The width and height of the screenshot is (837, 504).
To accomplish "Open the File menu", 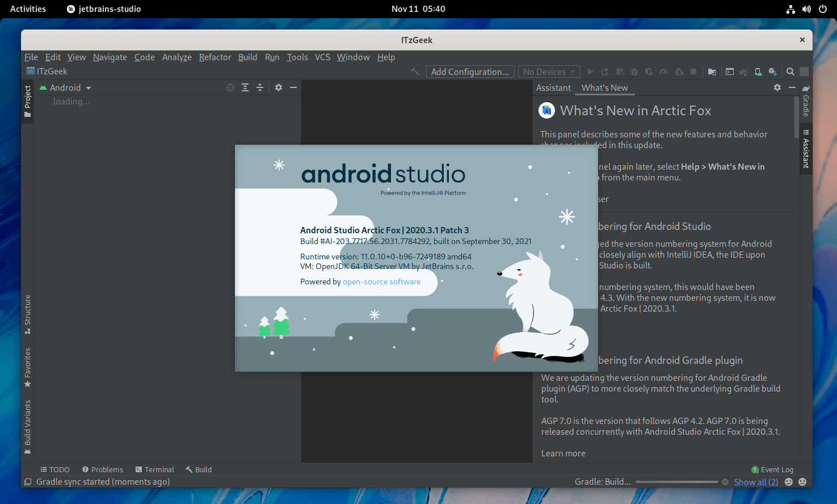I will click(31, 57).
